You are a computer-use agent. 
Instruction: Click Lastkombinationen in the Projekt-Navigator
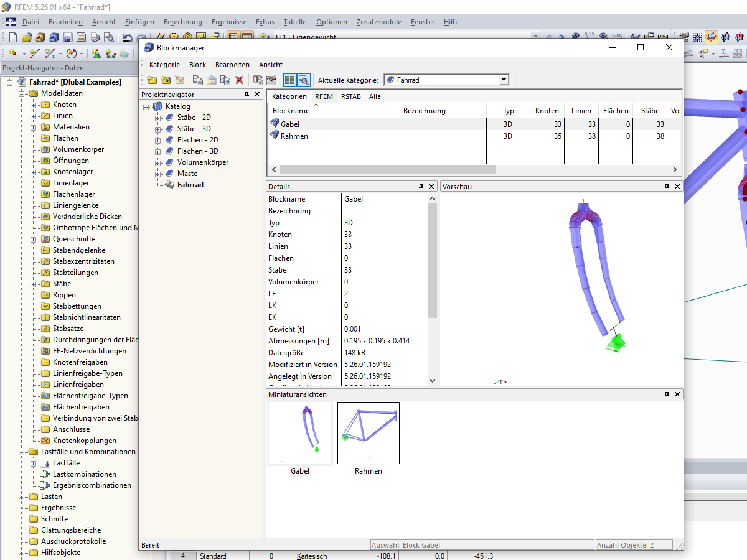tap(84, 474)
